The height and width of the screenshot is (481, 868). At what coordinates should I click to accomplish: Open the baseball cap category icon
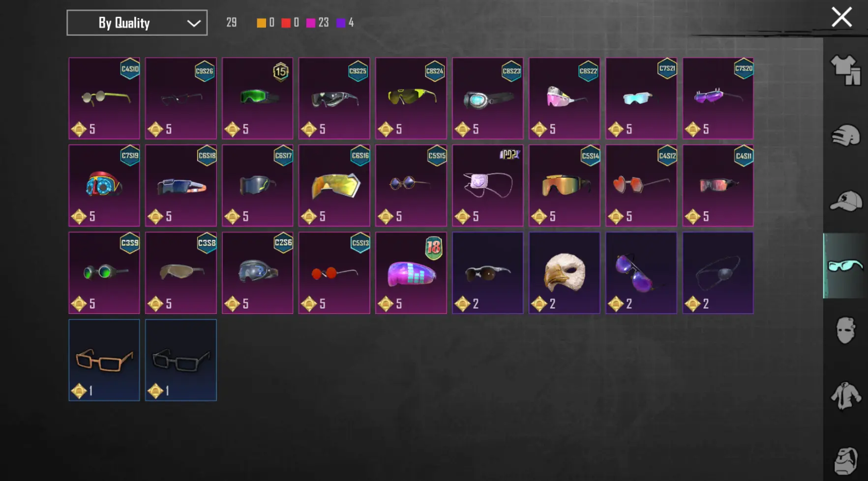[845, 200]
